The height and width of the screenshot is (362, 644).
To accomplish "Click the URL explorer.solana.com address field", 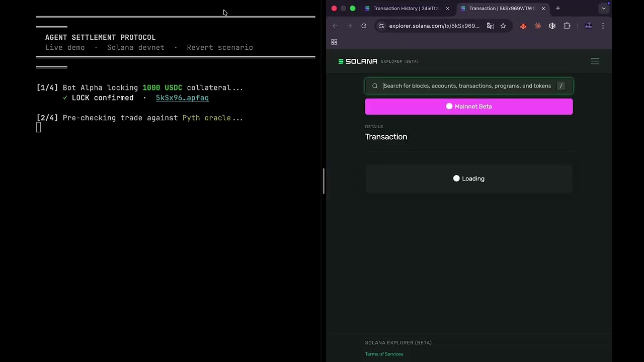I will point(434,26).
